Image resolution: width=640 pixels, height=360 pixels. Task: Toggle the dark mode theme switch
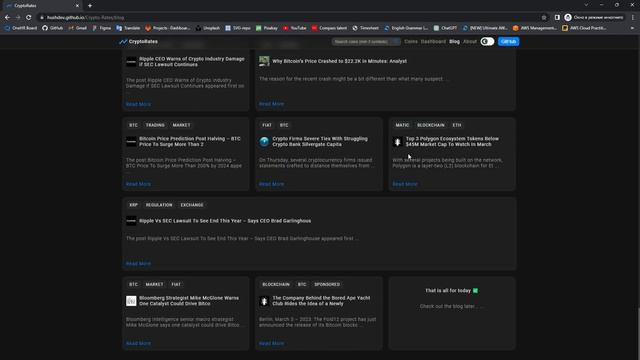[x=487, y=42]
